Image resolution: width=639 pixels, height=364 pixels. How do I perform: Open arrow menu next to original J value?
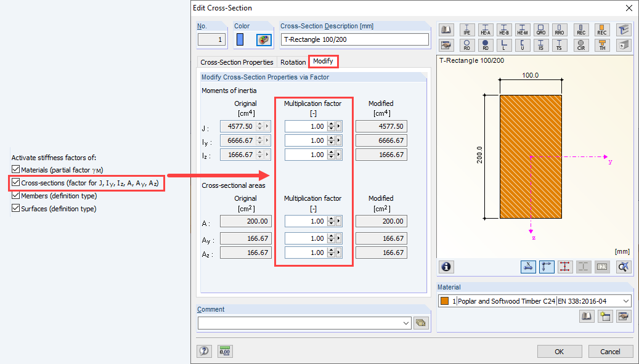(x=267, y=126)
